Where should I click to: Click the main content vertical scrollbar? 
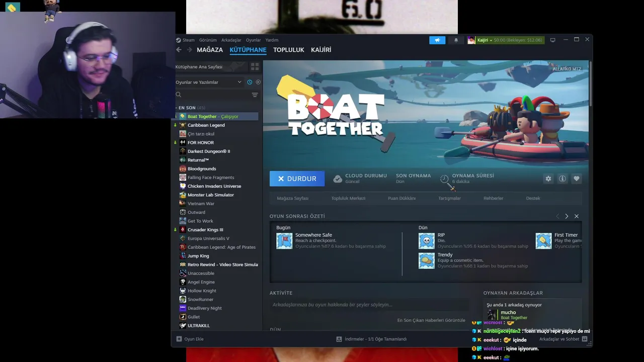(590, 84)
